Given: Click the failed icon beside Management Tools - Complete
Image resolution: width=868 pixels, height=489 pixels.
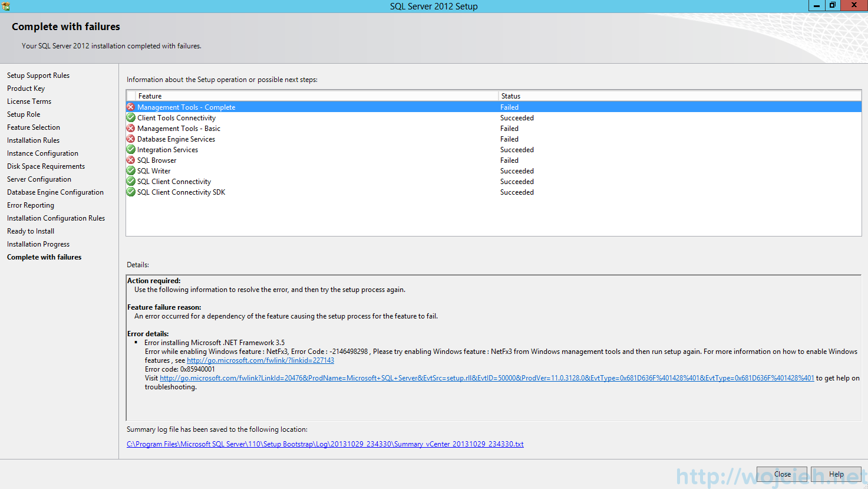Looking at the screenshot, I should [131, 107].
